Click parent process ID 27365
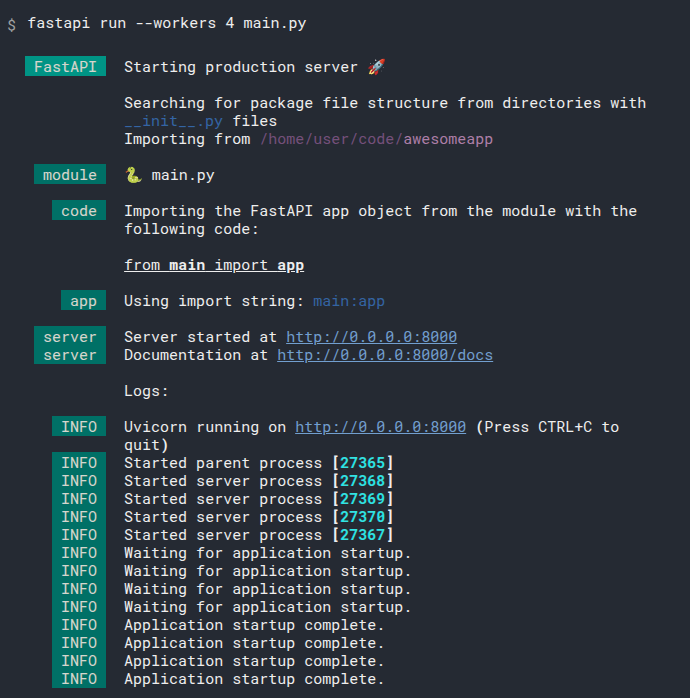 point(362,463)
